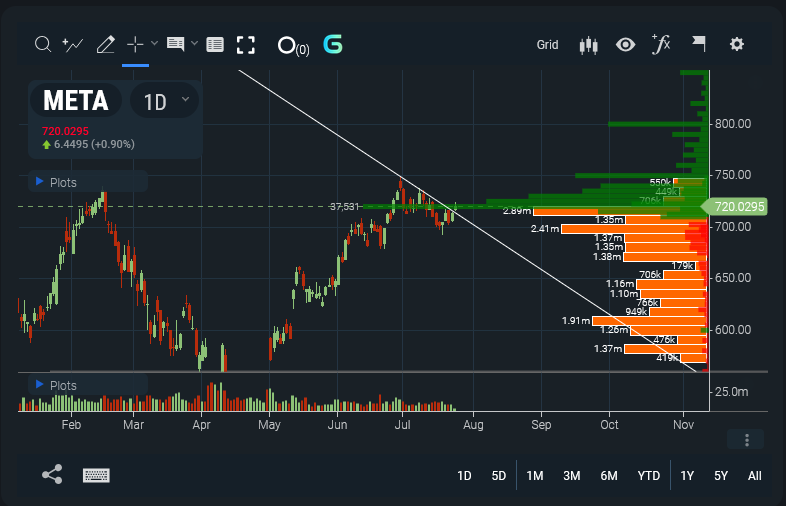Screen dimensions: 786x506
Task: Open chart settings gear
Action: point(736,44)
